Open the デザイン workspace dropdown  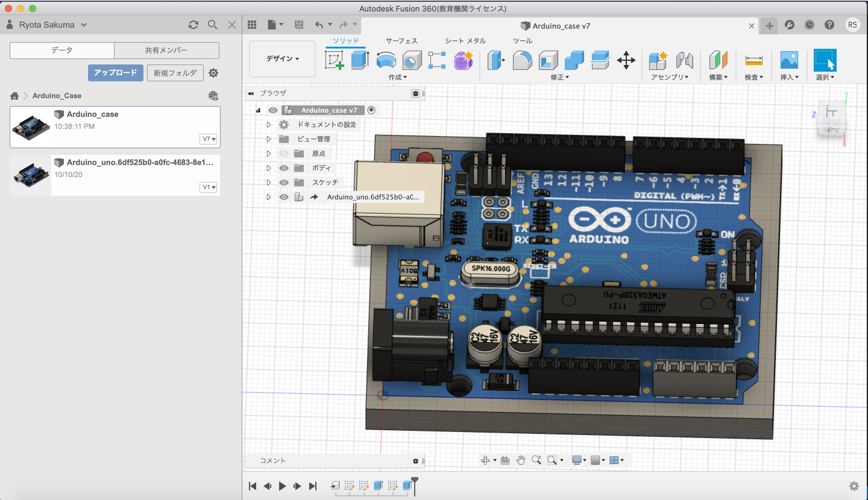tap(282, 59)
